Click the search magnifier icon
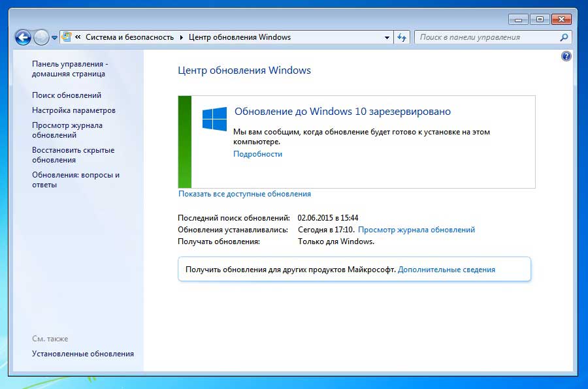This screenshot has height=389, width=588. tap(564, 37)
